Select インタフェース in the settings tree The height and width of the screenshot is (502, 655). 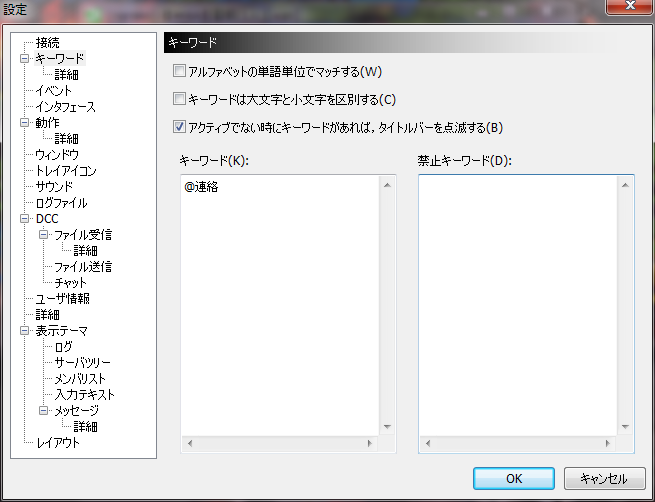pyautogui.click(x=65, y=107)
